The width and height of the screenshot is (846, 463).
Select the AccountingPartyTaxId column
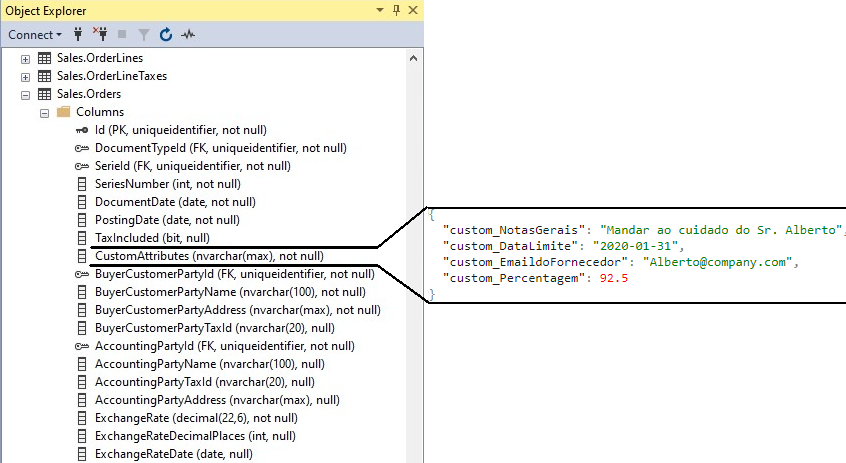205,382
